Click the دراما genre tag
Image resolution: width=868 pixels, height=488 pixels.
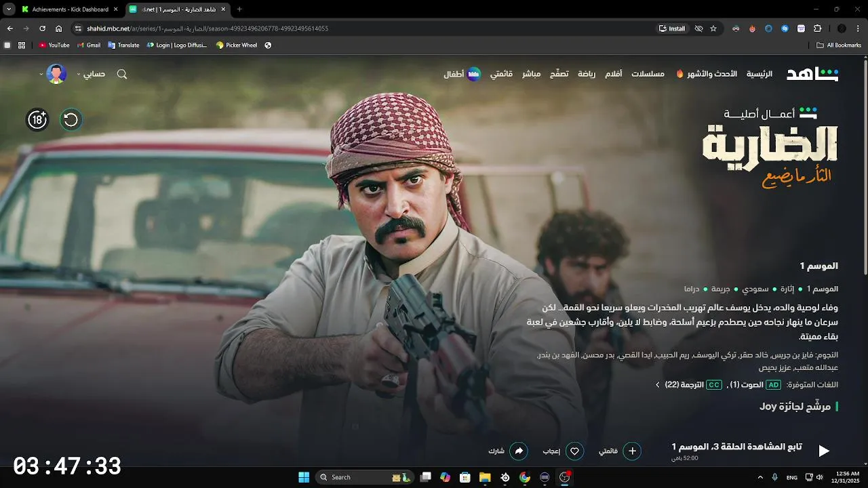click(x=691, y=289)
